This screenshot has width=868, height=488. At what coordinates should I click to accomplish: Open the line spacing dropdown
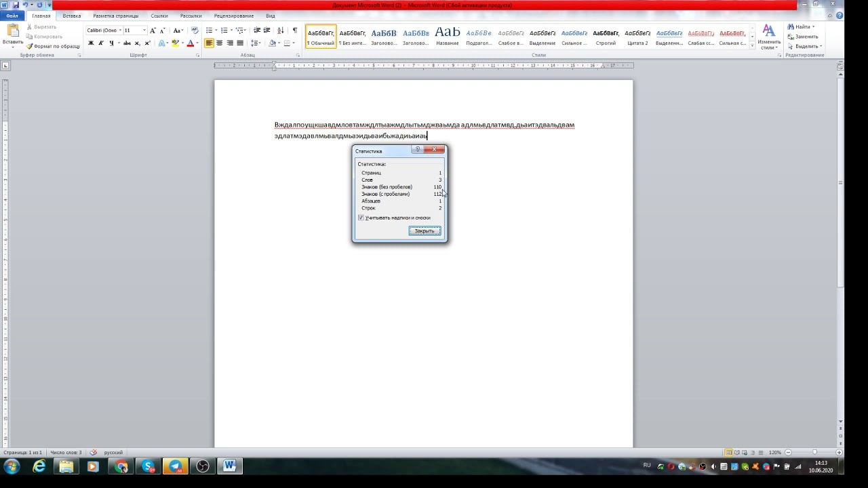[x=256, y=43]
